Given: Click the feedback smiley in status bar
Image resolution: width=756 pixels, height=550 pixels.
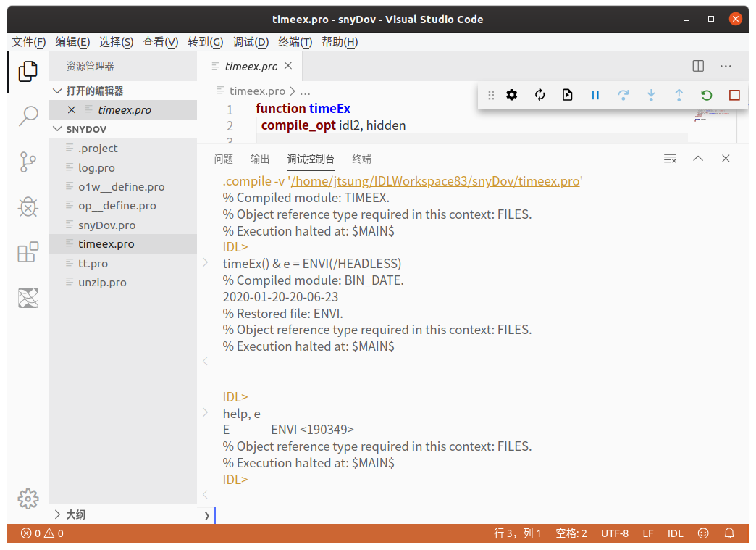Looking at the screenshot, I should click(x=703, y=533).
